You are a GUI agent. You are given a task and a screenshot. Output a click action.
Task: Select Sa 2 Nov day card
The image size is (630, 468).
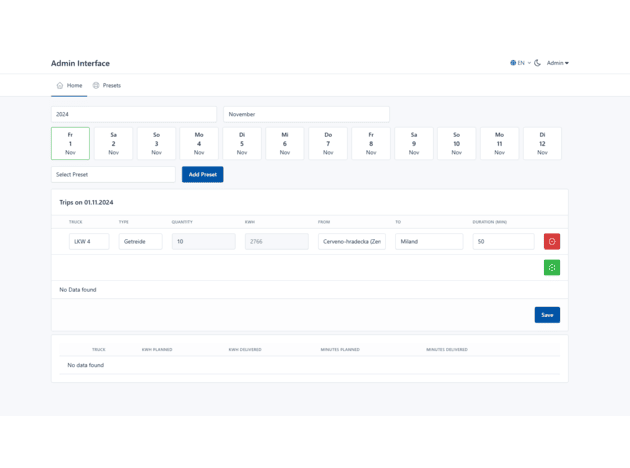tap(113, 143)
